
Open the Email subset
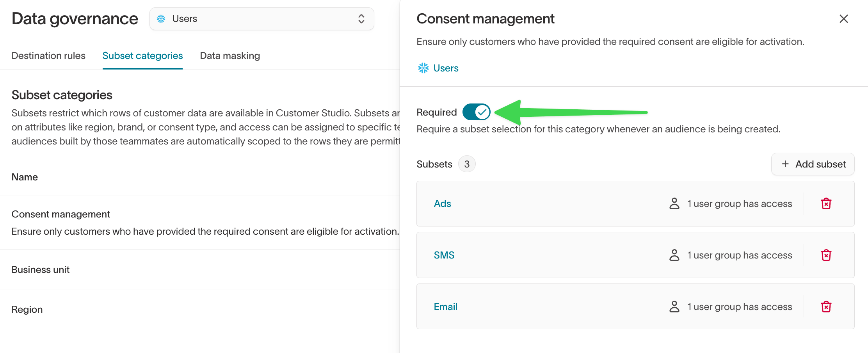(x=446, y=307)
